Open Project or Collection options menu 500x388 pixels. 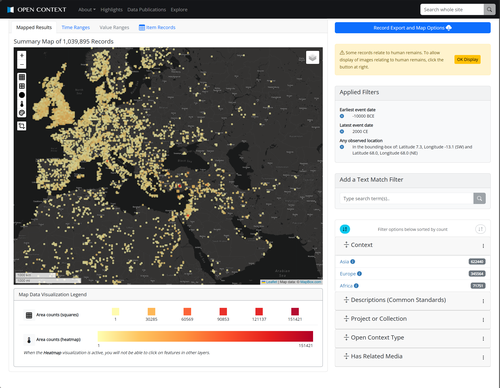483,320
